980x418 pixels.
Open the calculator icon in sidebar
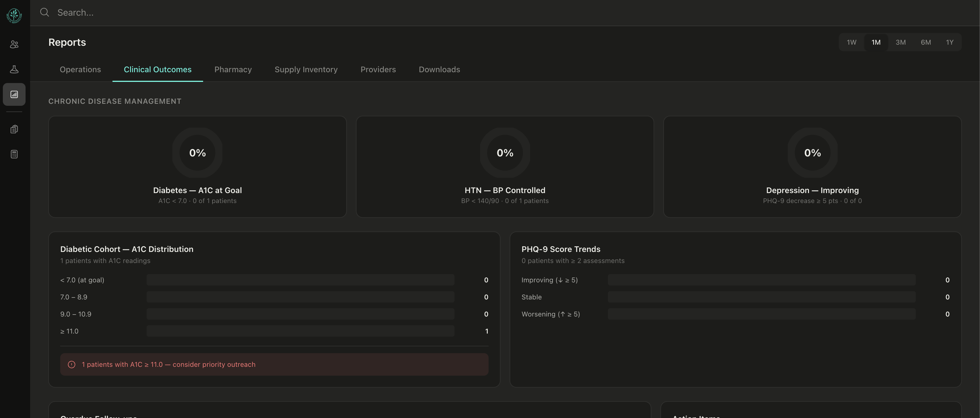pyautogui.click(x=14, y=154)
